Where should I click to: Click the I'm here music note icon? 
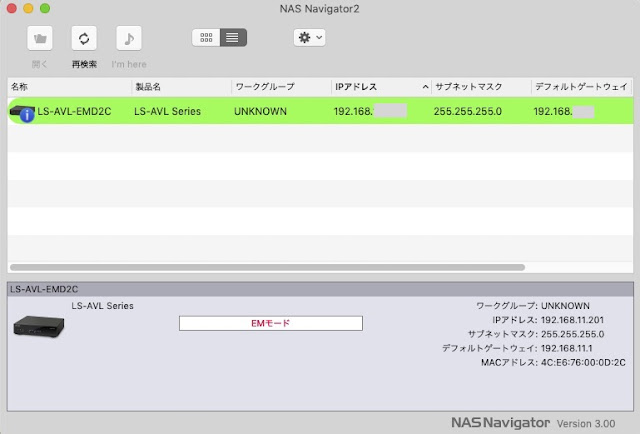(x=129, y=38)
